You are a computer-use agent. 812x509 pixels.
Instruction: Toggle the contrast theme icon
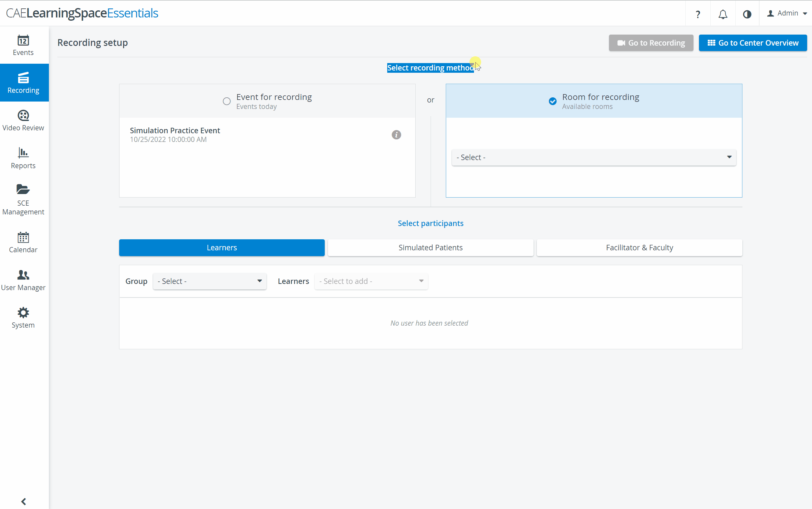[x=747, y=14]
